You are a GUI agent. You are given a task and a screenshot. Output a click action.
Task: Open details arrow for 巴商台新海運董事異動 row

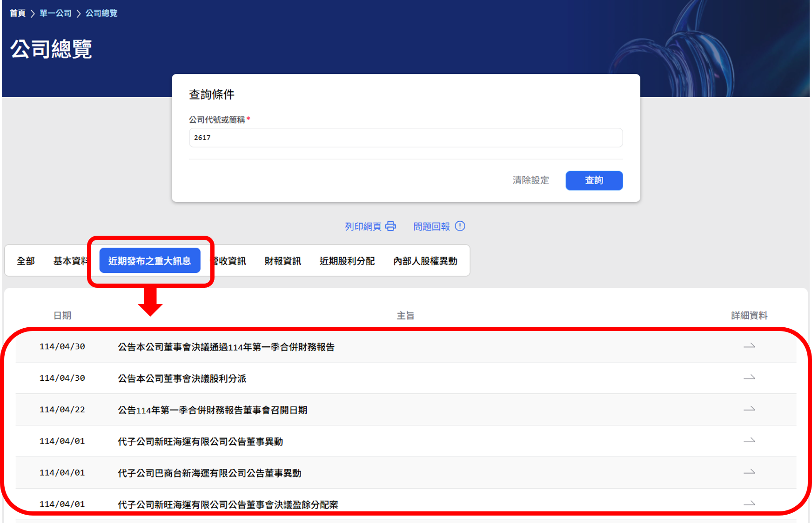click(749, 472)
